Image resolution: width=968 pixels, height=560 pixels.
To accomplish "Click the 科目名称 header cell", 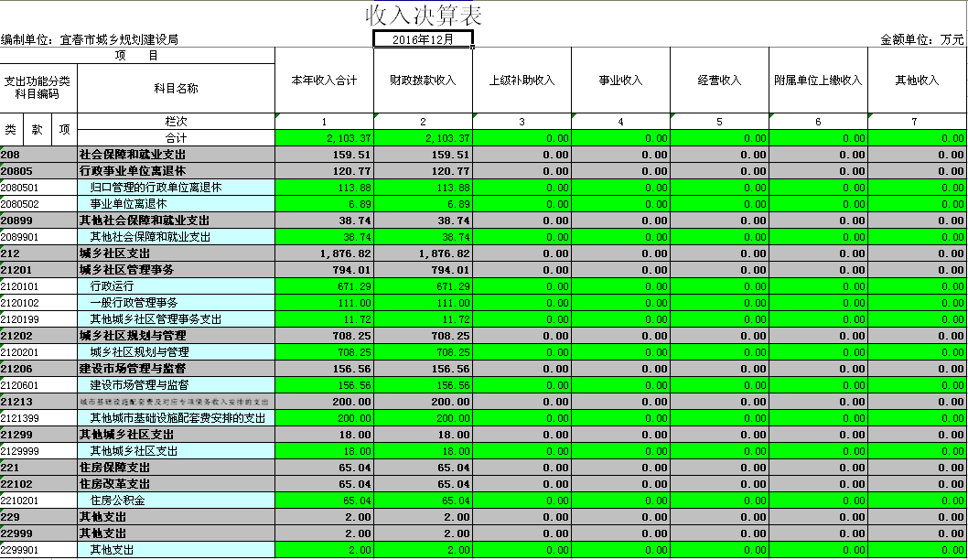I will [176, 89].
